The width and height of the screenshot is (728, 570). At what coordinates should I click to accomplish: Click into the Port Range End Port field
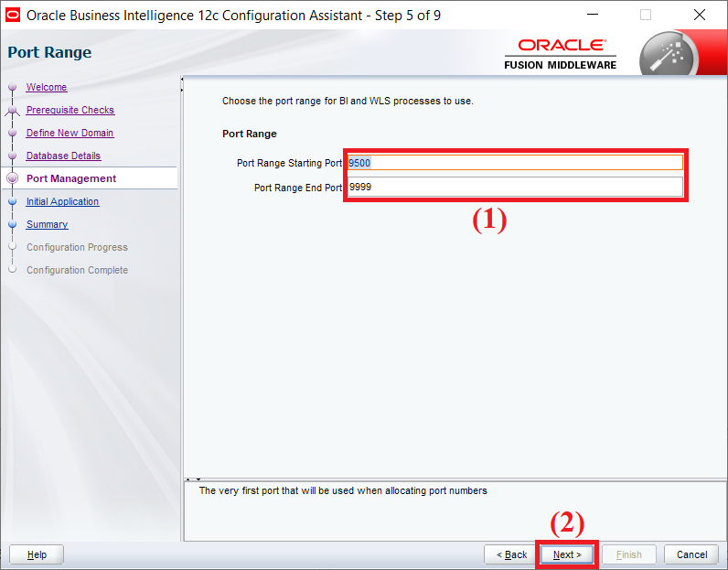pos(515,187)
